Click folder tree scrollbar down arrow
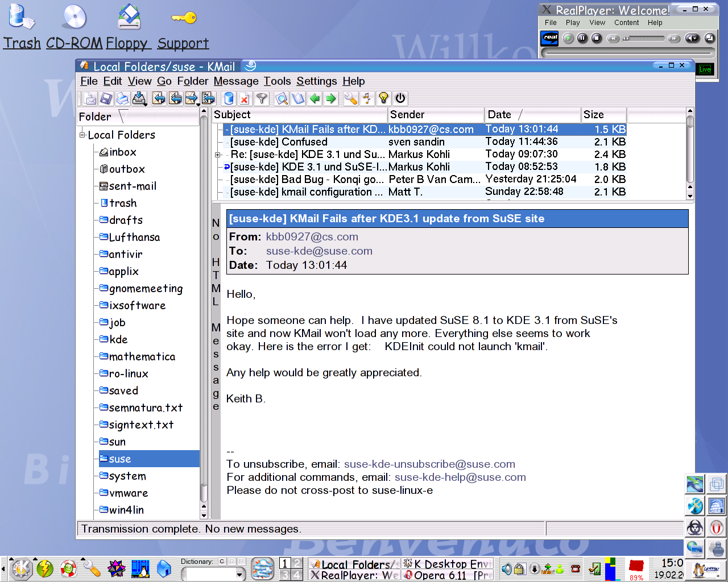This screenshot has width=728, height=582. coord(204,516)
